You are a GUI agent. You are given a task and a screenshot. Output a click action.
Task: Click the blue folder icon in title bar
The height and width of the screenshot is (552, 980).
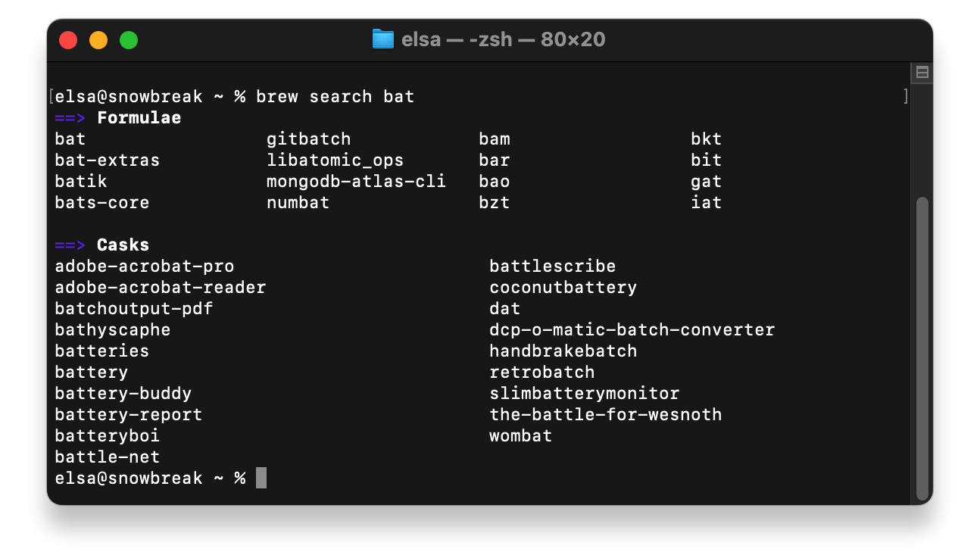click(383, 39)
